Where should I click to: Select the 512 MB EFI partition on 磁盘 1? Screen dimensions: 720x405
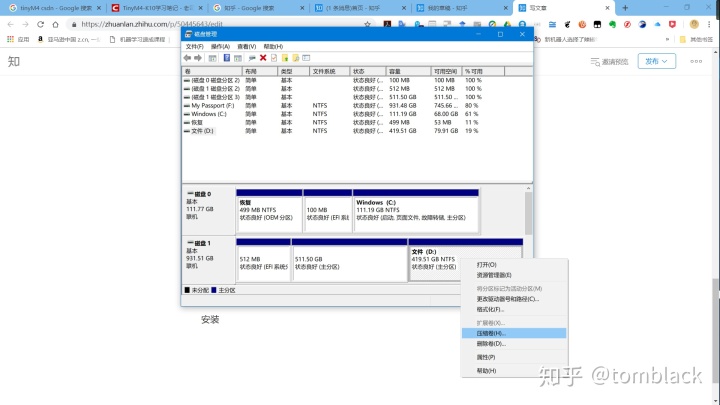pos(264,260)
